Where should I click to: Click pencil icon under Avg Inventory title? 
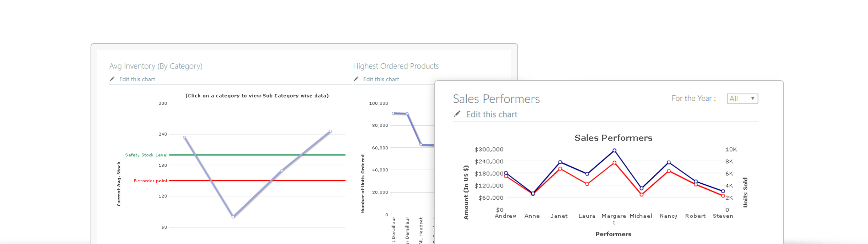[112, 79]
